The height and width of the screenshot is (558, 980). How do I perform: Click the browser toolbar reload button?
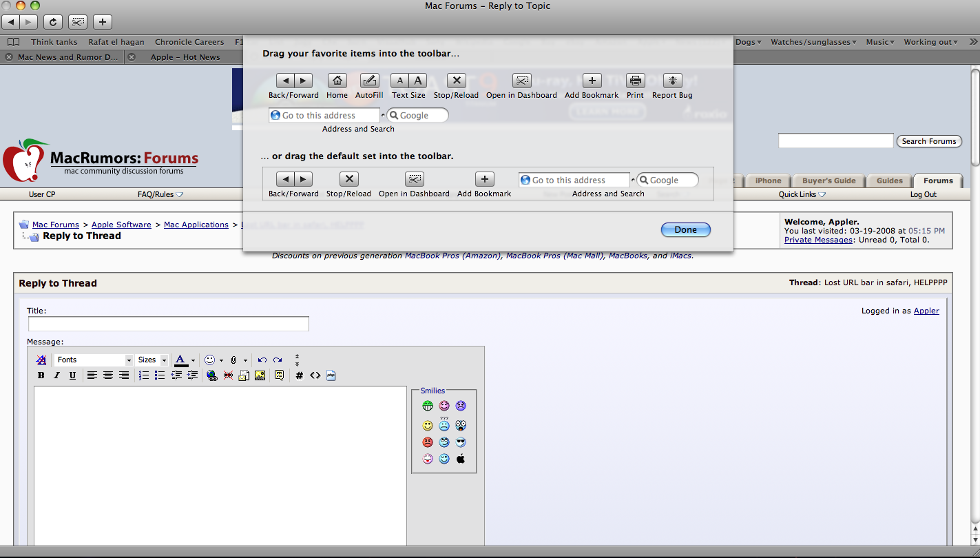click(53, 22)
